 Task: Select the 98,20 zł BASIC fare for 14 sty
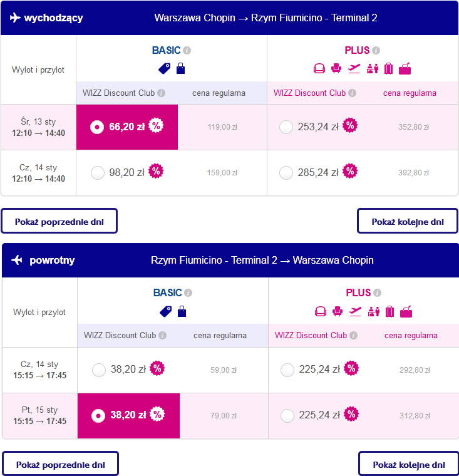point(98,173)
